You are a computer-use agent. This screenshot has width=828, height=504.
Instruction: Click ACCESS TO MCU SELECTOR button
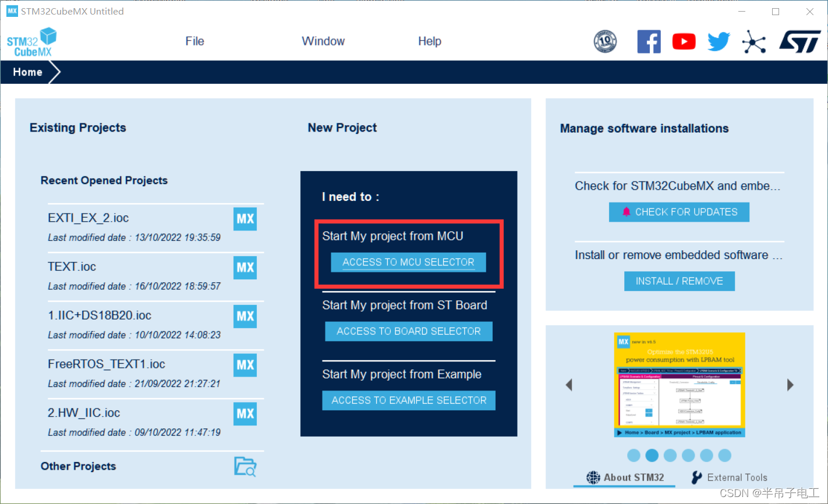click(408, 262)
